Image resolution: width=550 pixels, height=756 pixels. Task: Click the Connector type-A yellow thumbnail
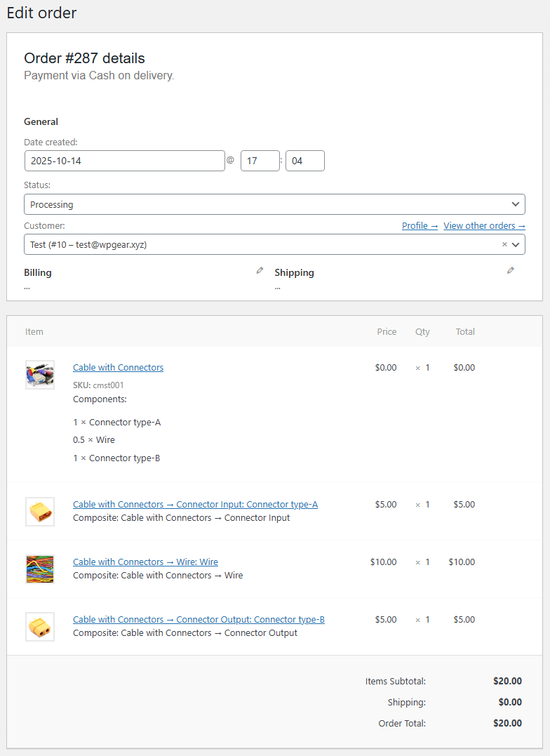coord(39,512)
